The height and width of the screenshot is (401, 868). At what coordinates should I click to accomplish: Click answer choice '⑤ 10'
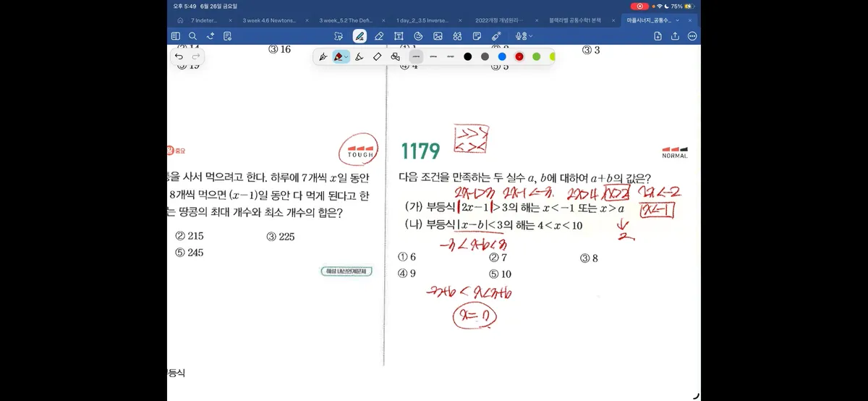point(501,274)
